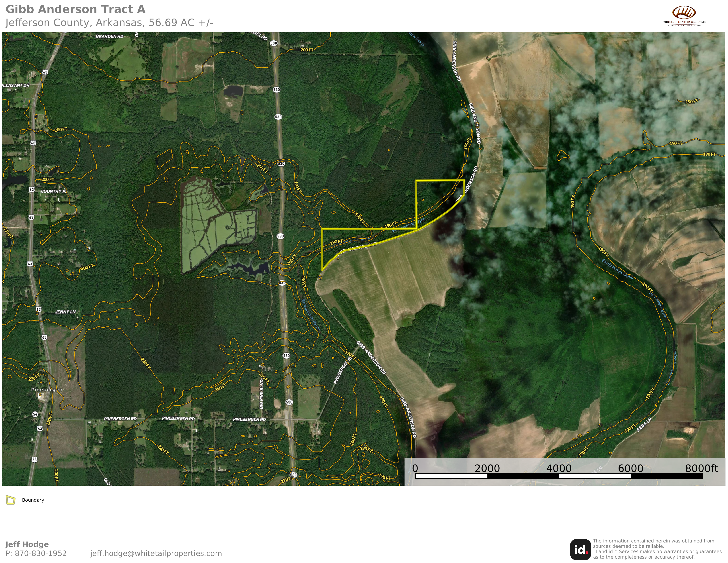Click the Highway 63 shield near Jenny Ln

point(39,310)
